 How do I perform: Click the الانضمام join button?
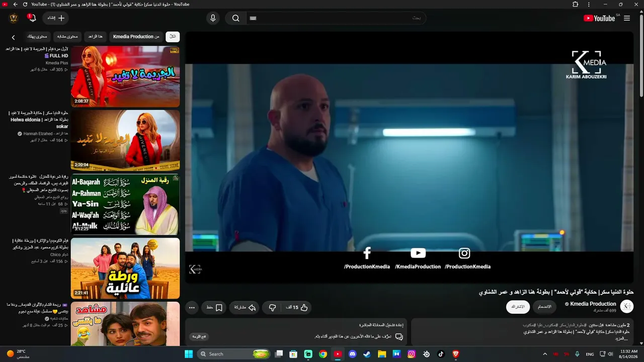(544, 307)
